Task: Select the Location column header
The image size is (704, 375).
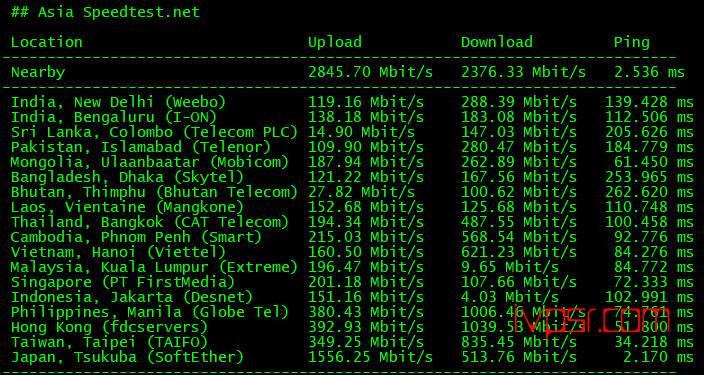Action: coord(47,42)
